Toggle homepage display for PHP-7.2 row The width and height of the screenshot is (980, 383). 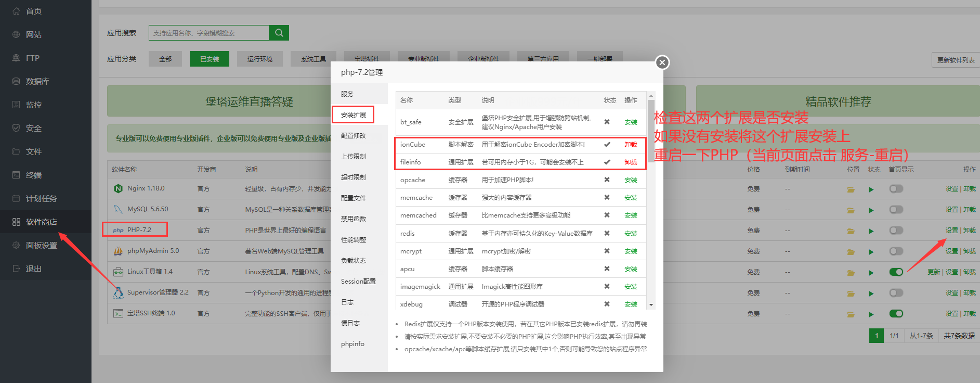pyautogui.click(x=896, y=230)
